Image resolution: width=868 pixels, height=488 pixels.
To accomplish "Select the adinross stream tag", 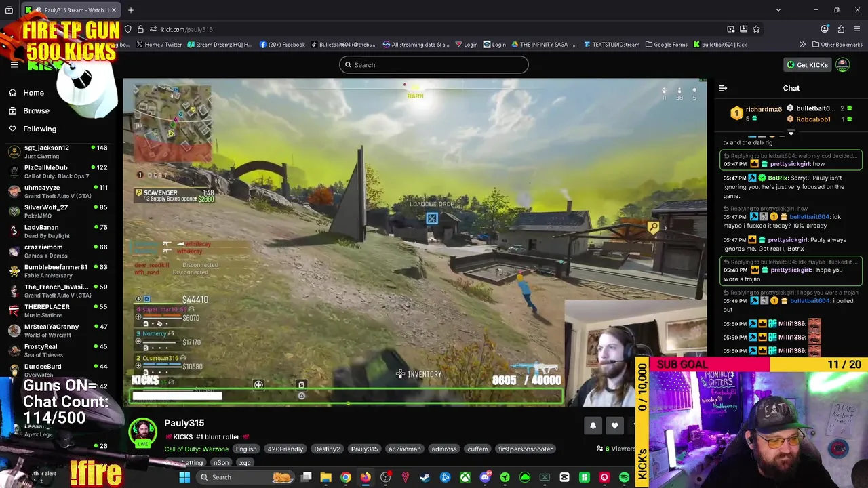I will point(444,449).
